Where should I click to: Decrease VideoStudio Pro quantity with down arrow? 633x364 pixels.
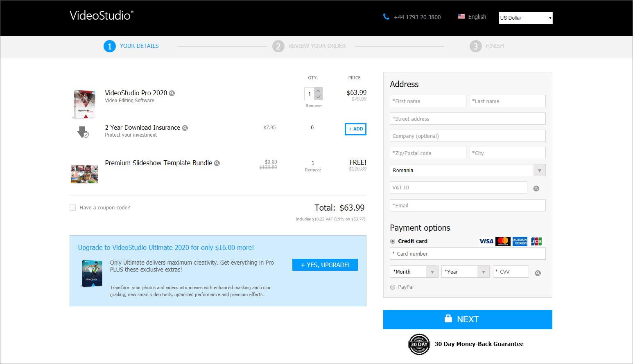click(x=319, y=97)
